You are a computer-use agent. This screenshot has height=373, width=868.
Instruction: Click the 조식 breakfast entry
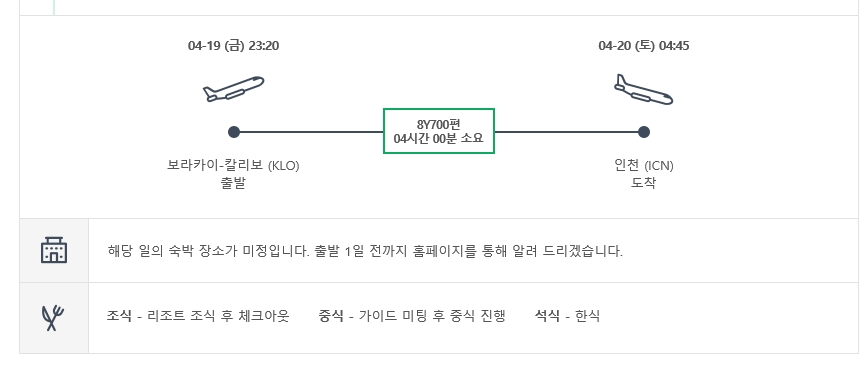198,316
